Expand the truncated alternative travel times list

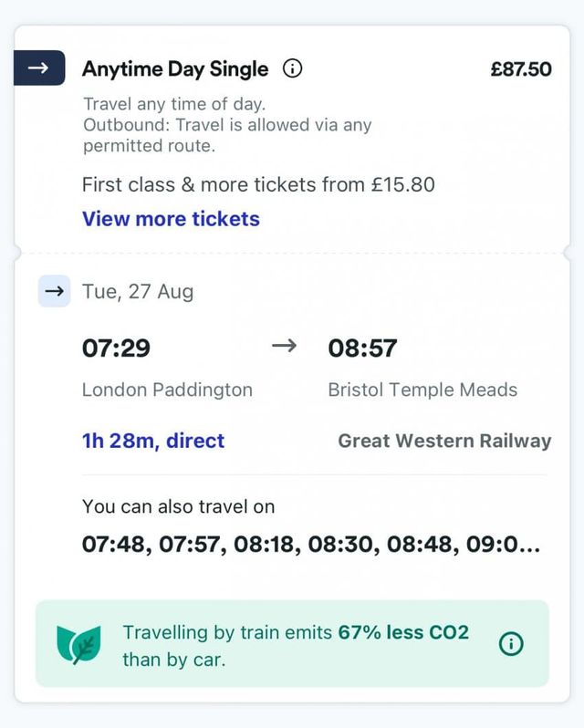310,545
